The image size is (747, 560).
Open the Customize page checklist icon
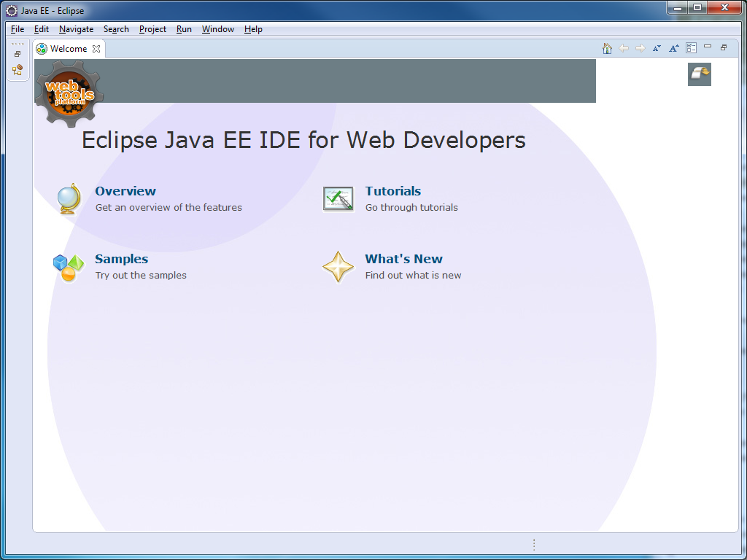coord(691,48)
